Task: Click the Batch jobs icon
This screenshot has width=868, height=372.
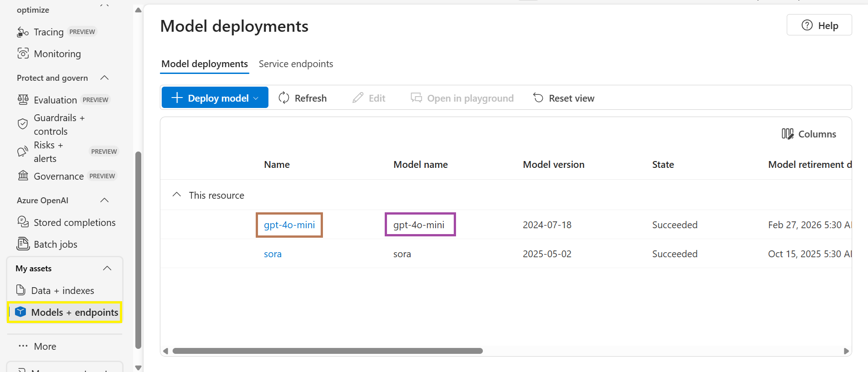Action: point(23,244)
